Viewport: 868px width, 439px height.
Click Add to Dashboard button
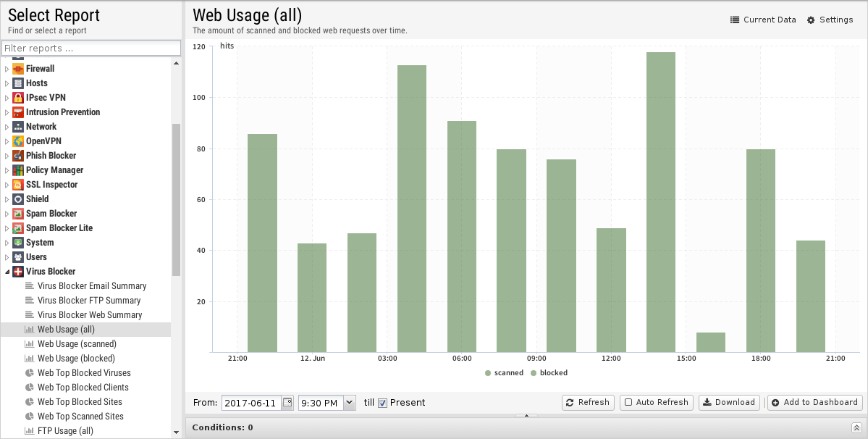(814, 402)
